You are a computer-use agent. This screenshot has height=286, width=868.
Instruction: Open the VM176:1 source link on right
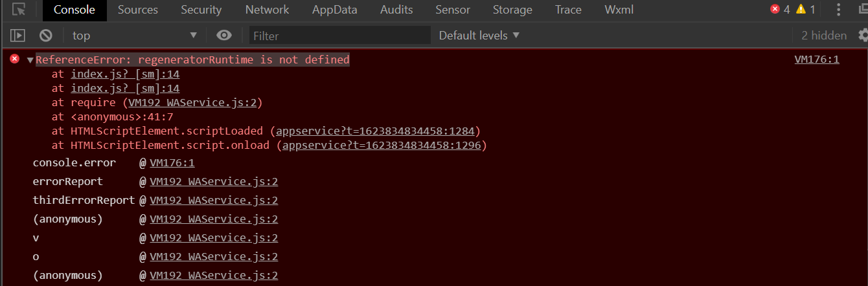[x=817, y=60]
